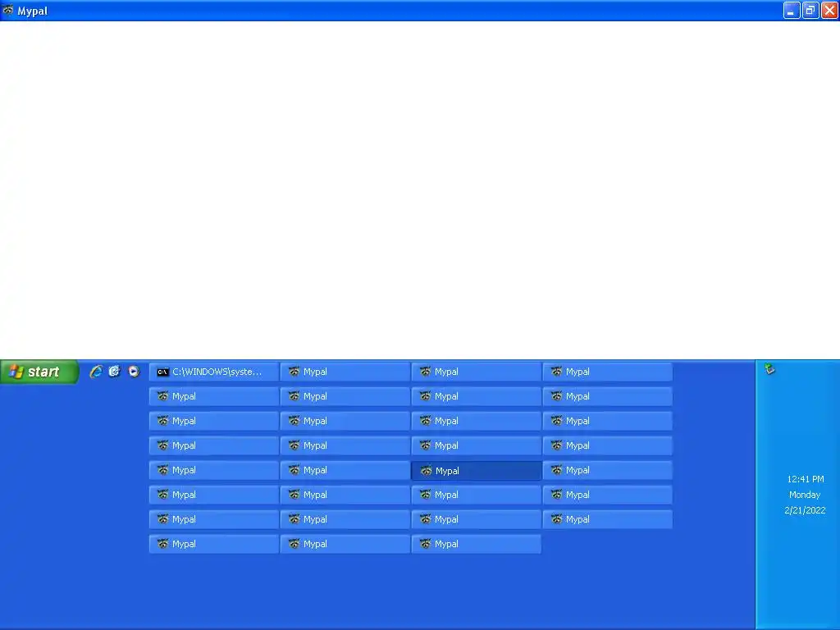The height and width of the screenshot is (630, 840).
Task: Click the Quick Launch icon between Internet Explorer and Media Player
Action: coord(115,372)
